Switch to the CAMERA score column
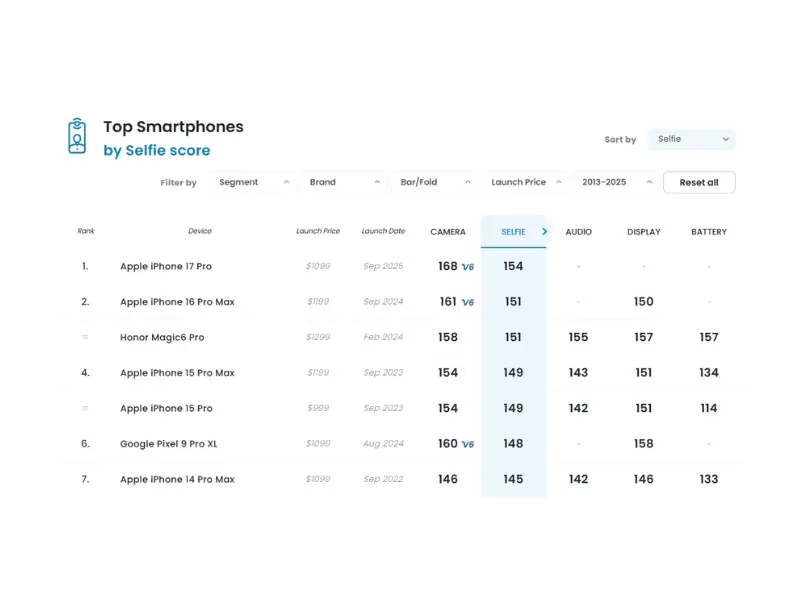The image size is (800, 600). pyautogui.click(x=448, y=232)
